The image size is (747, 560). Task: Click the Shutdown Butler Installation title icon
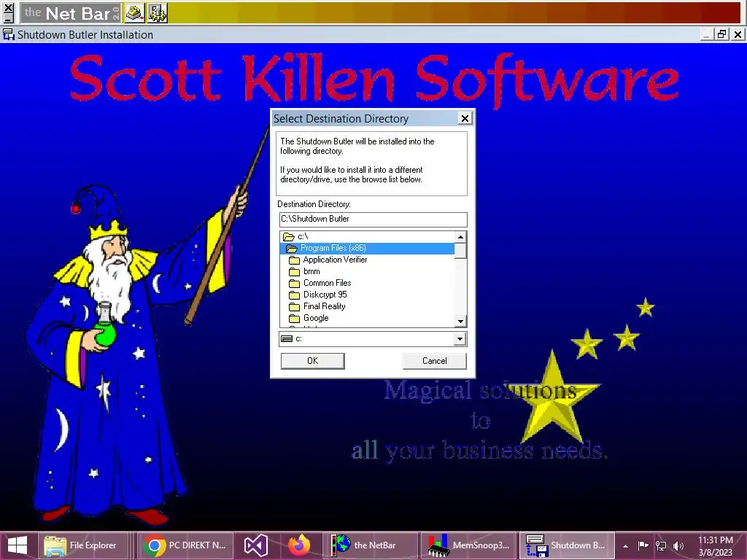[9, 35]
